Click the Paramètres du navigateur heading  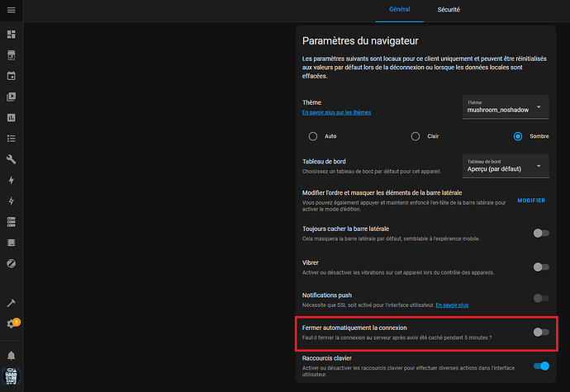point(360,41)
